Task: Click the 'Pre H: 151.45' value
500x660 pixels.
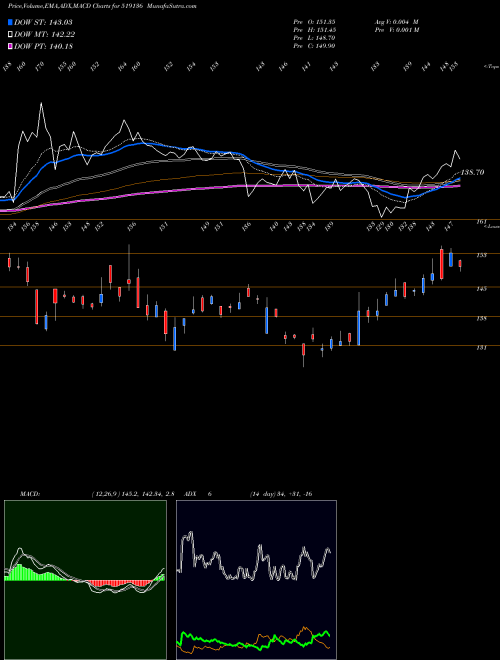Action: point(314,30)
